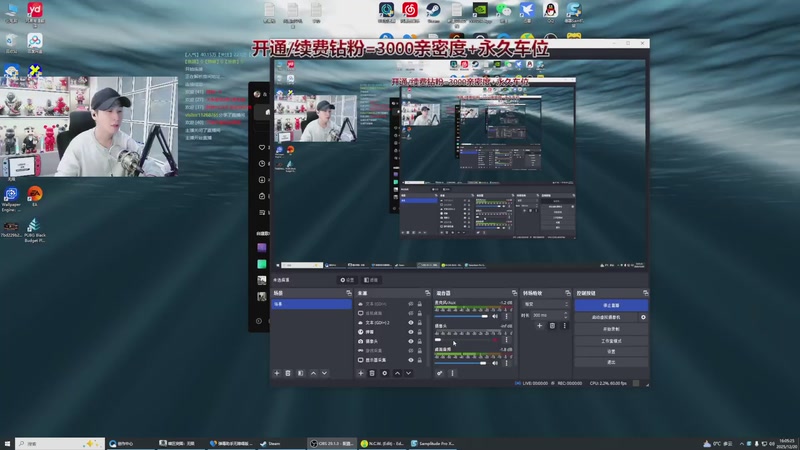The height and width of the screenshot is (450, 800).
Task: Open PUBG Black Budget desktop icon
Action: click(x=35, y=230)
